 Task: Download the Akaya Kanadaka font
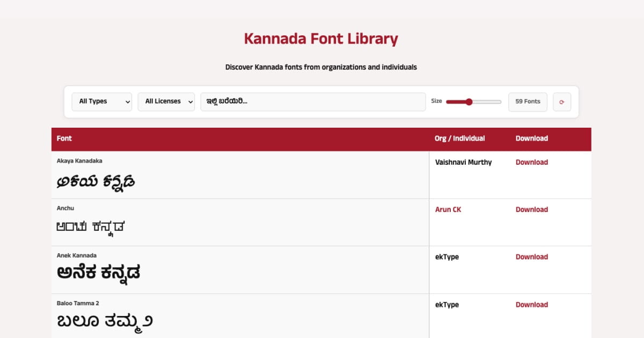(x=532, y=162)
